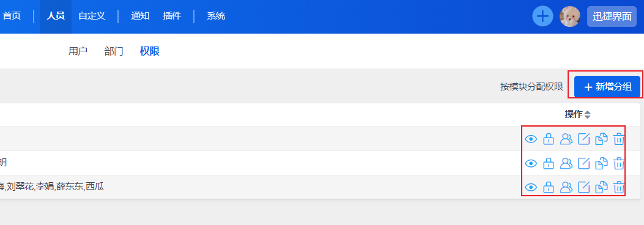Click the round plus icon in header

coord(542,17)
